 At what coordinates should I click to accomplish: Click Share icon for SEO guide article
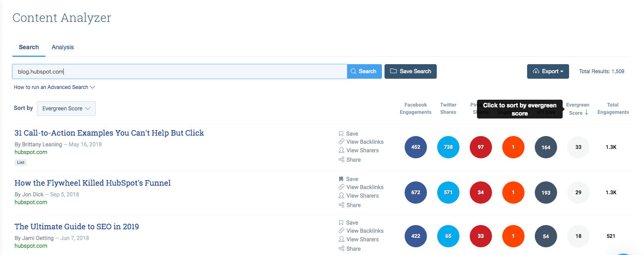point(341,249)
